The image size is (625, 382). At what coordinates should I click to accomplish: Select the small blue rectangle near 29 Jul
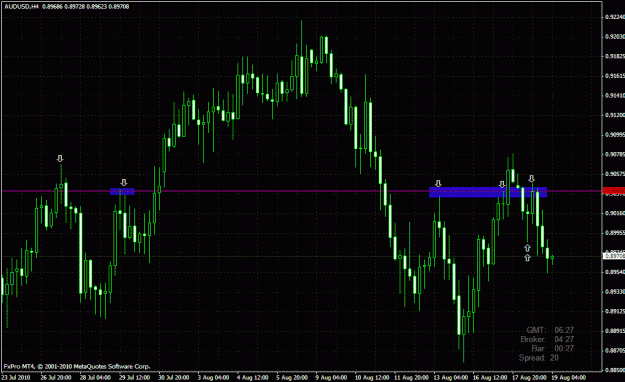pyautogui.click(x=122, y=191)
